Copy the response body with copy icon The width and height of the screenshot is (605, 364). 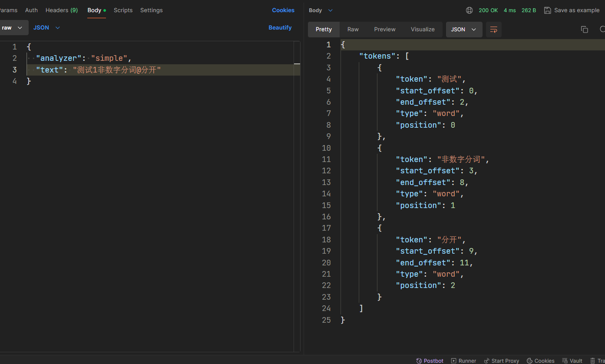tap(584, 30)
